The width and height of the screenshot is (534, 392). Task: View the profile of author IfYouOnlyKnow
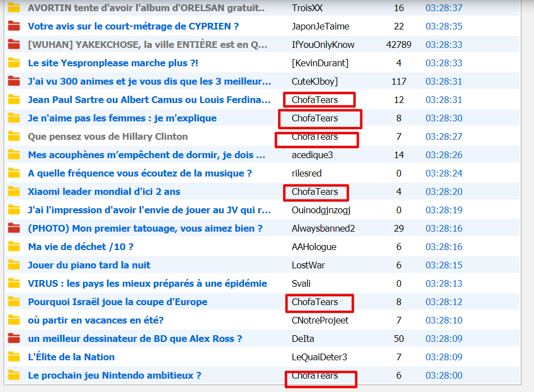coord(323,45)
